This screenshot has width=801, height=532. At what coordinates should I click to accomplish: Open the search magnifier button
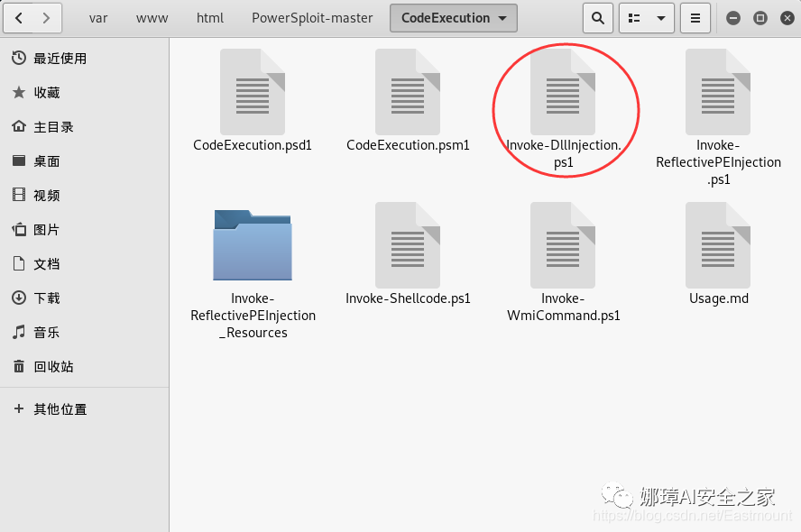[598, 18]
